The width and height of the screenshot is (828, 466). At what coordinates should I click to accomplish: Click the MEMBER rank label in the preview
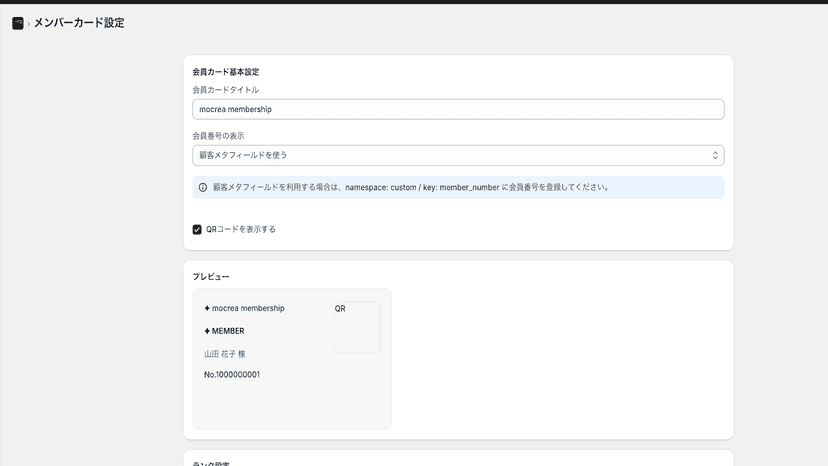tap(228, 331)
